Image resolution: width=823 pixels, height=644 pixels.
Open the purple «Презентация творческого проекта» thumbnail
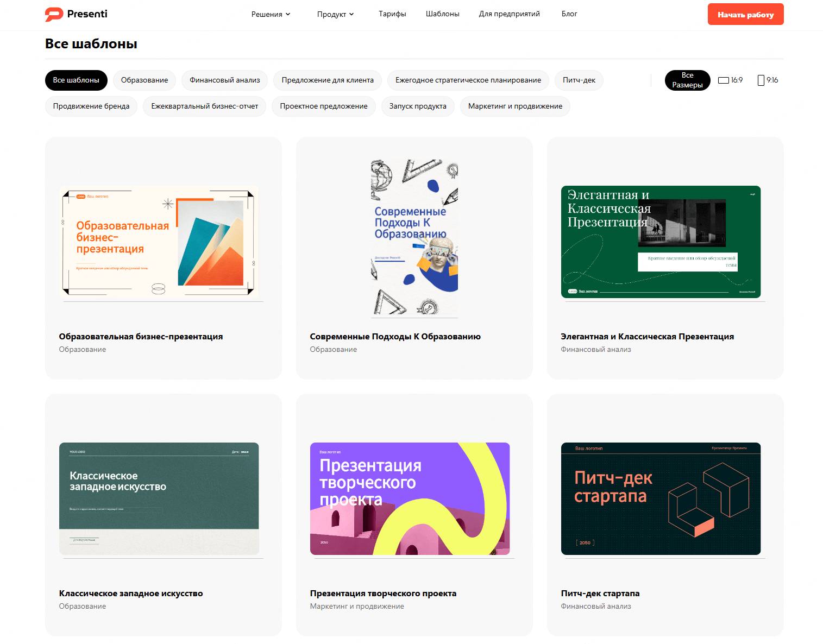(x=410, y=498)
